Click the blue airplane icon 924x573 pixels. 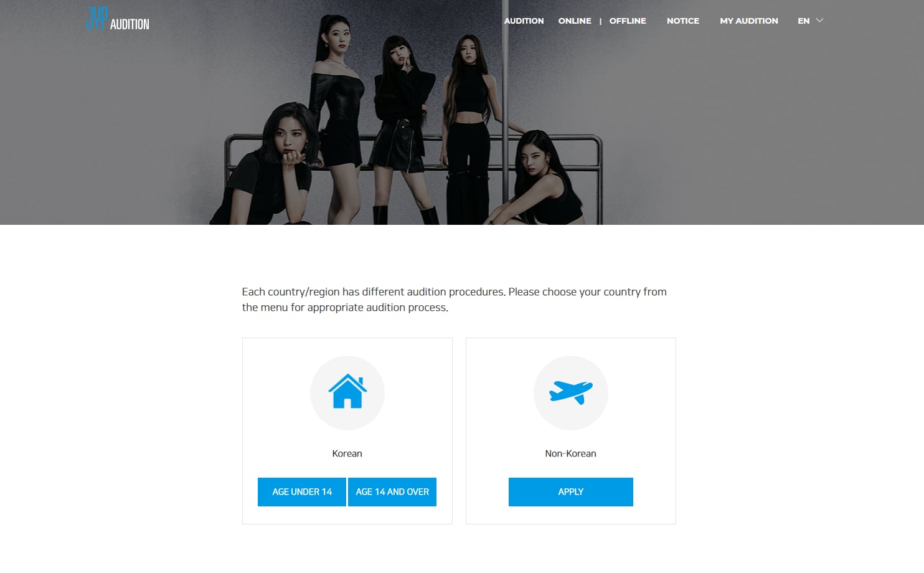(570, 392)
